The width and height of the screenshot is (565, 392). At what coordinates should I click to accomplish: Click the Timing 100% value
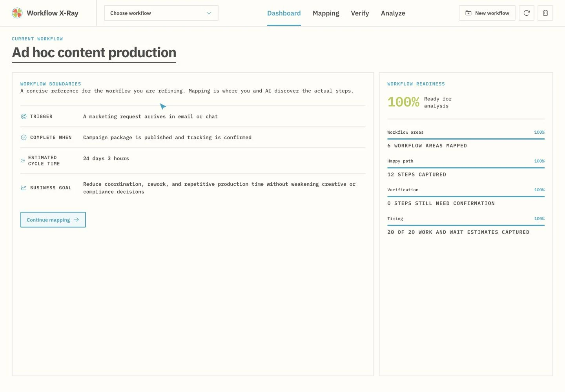pos(539,219)
